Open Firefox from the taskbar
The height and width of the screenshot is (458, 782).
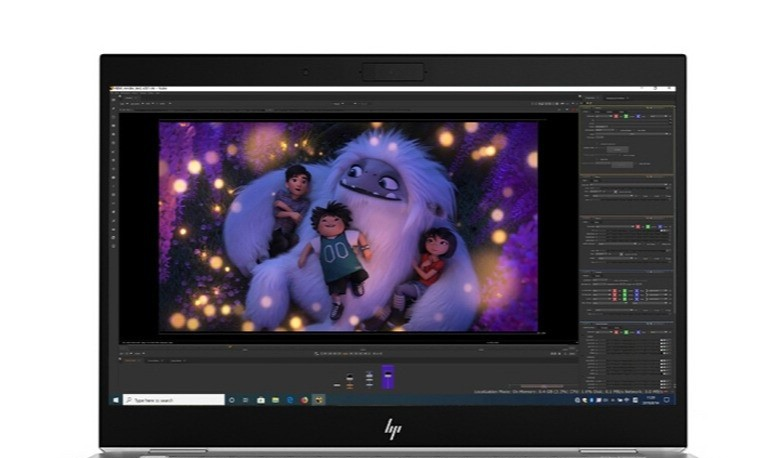(304, 400)
